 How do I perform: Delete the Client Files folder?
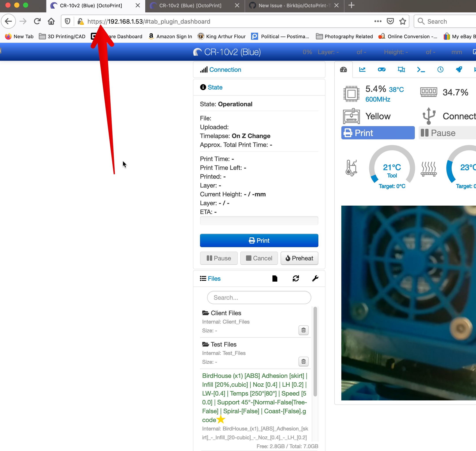point(303,330)
